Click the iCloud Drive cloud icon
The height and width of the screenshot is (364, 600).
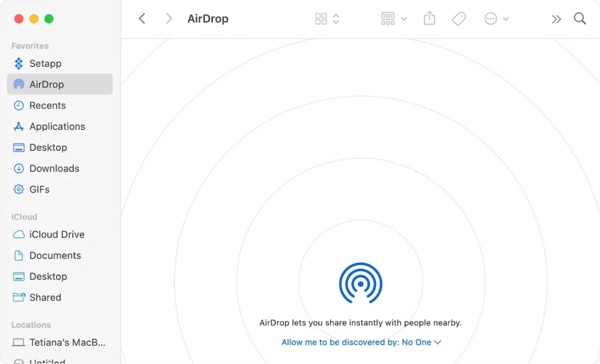click(18, 234)
